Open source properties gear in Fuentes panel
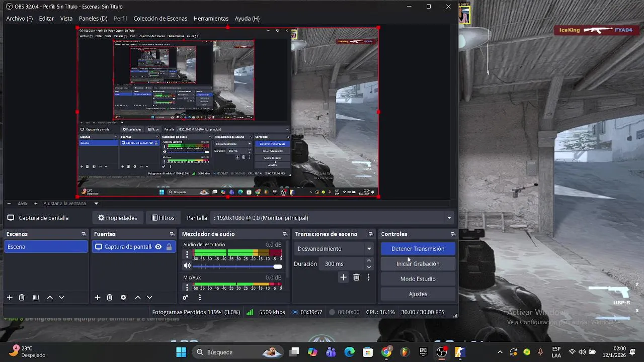Image resolution: width=644 pixels, height=362 pixels. point(123,298)
